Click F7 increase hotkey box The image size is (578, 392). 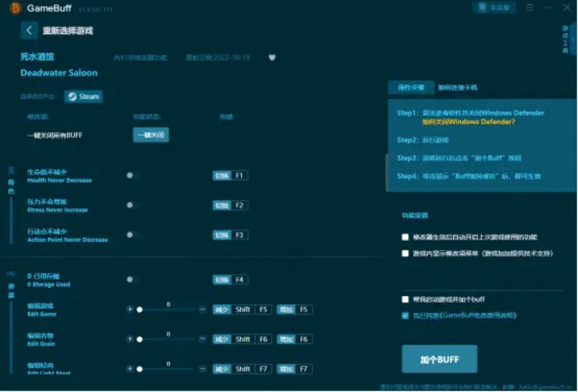[294, 369]
